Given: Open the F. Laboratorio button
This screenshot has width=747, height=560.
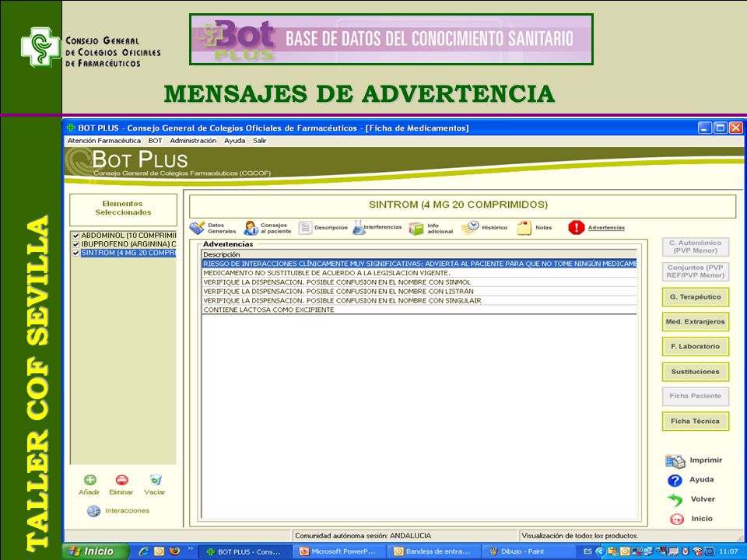Looking at the screenshot, I should pos(695,347).
